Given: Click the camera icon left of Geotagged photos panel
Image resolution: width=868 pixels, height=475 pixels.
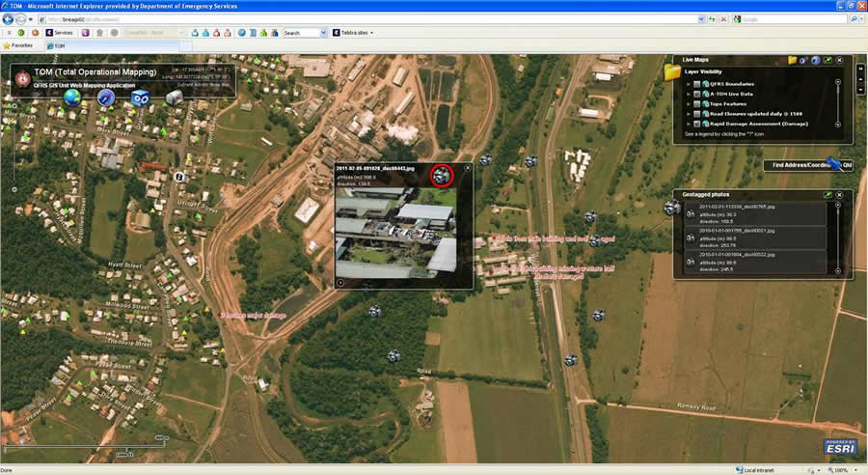Looking at the screenshot, I should tap(672, 208).
